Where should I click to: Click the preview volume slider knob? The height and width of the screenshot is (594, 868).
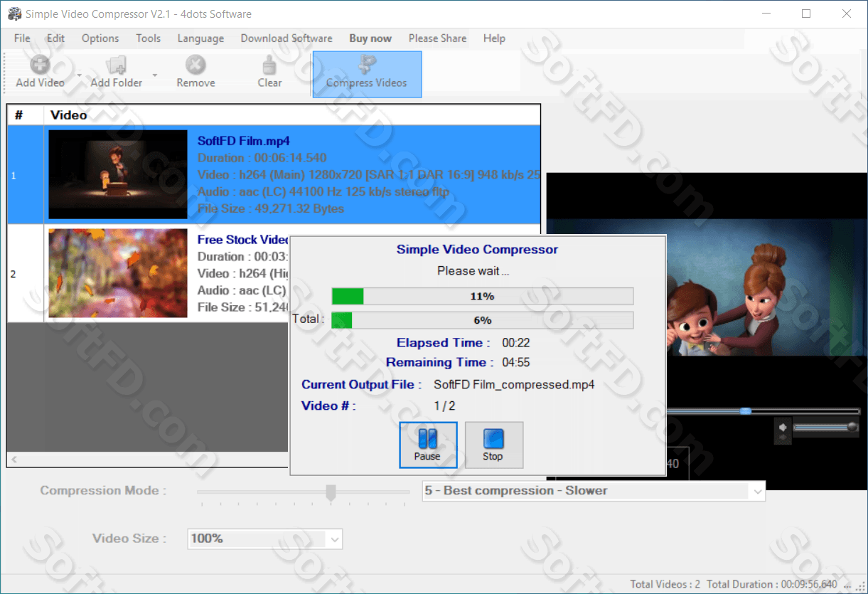852,427
